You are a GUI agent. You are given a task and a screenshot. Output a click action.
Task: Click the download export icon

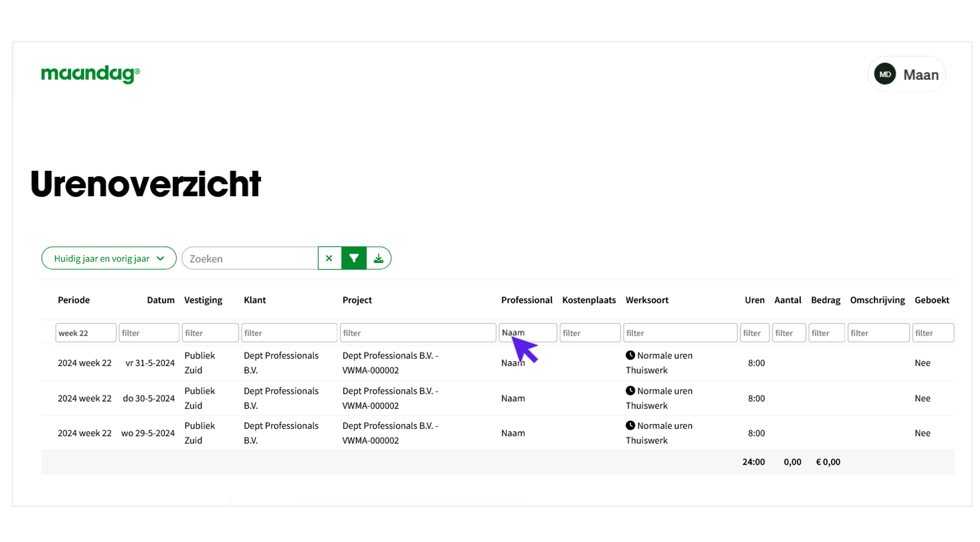click(378, 258)
